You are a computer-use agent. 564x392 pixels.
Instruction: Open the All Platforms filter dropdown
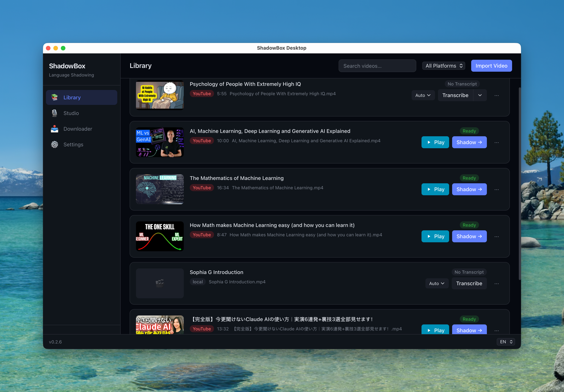pos(444,66)
